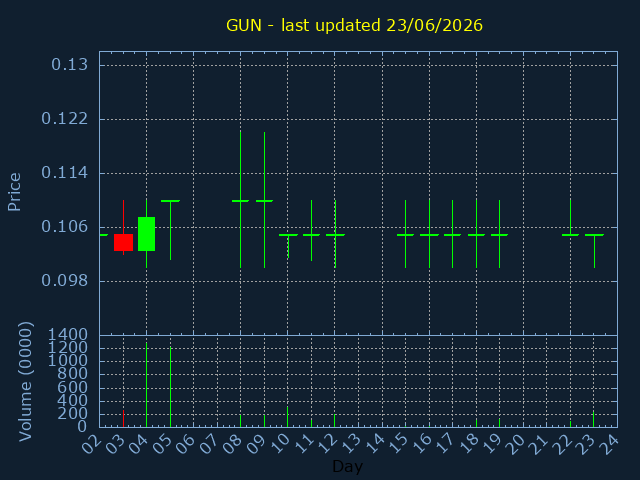Click the day 22 x-axis label

pyautogui.click(x=563, y=444)
